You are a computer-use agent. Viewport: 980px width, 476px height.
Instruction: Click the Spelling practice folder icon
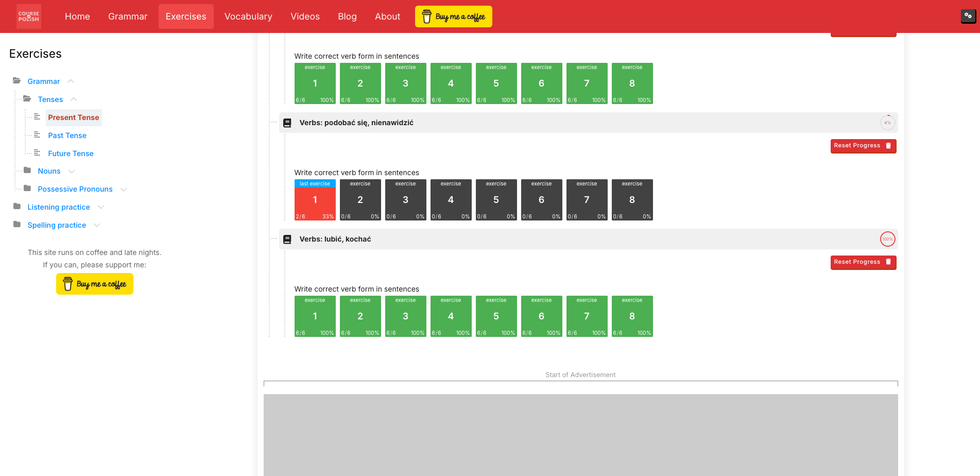(17, 225)
